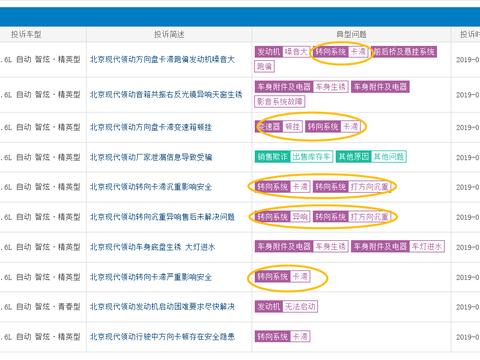Click 转向系统 卡滞 tag in 严重影响安全 row
Image resolution: width=480 pixels, height=360 pixels.
[x=283, y=276]
